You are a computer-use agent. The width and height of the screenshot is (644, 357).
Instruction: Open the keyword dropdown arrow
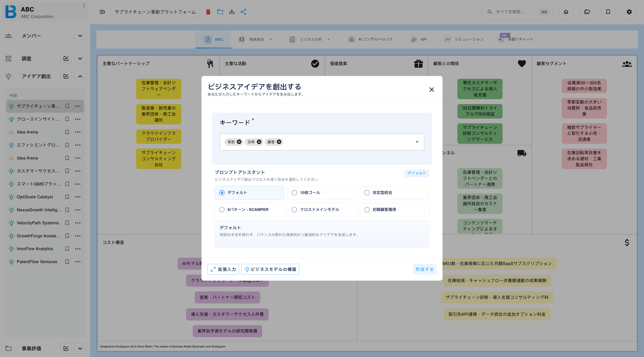pos(417,142)
